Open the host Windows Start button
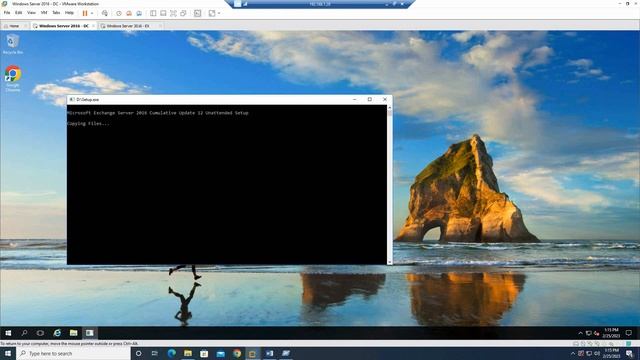The height and width of the screenshot is (360, 640). (8, 353)
